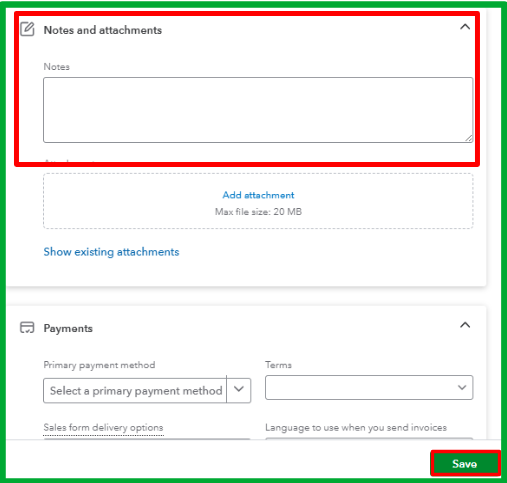This screenshot has width=507, height=483.
Task: Open the Terms dropdown
Action: click(x=369, y=387)
